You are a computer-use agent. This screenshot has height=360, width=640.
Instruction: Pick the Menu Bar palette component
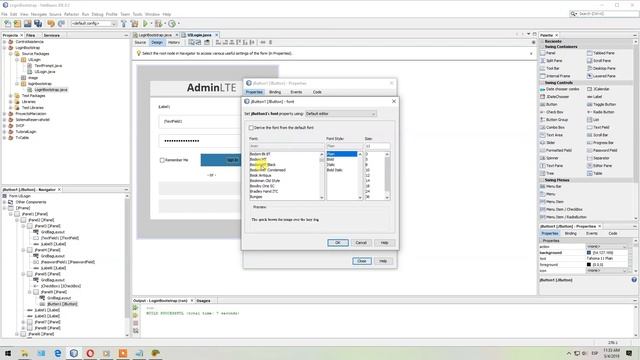pyautogui.click(x=551, y=187)
